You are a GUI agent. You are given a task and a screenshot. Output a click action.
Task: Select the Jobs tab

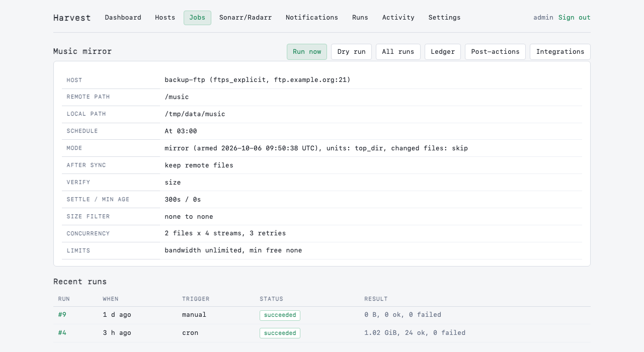click(x=197, y=18)
